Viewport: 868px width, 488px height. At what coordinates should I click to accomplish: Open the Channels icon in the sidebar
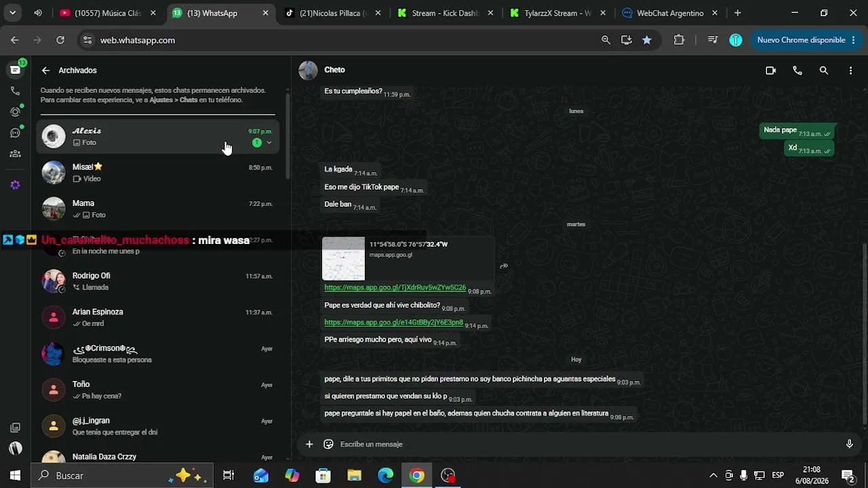(x=15, y=133)
